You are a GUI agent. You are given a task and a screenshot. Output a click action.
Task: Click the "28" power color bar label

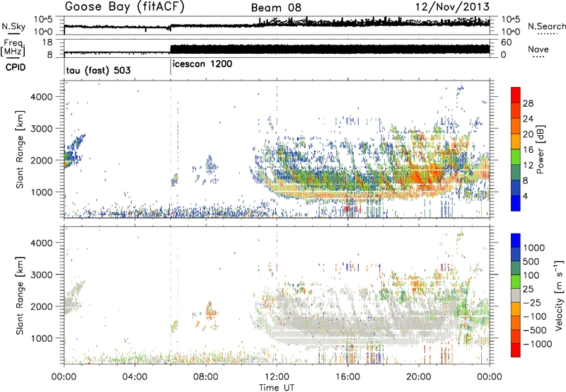(x=528, y=103)
